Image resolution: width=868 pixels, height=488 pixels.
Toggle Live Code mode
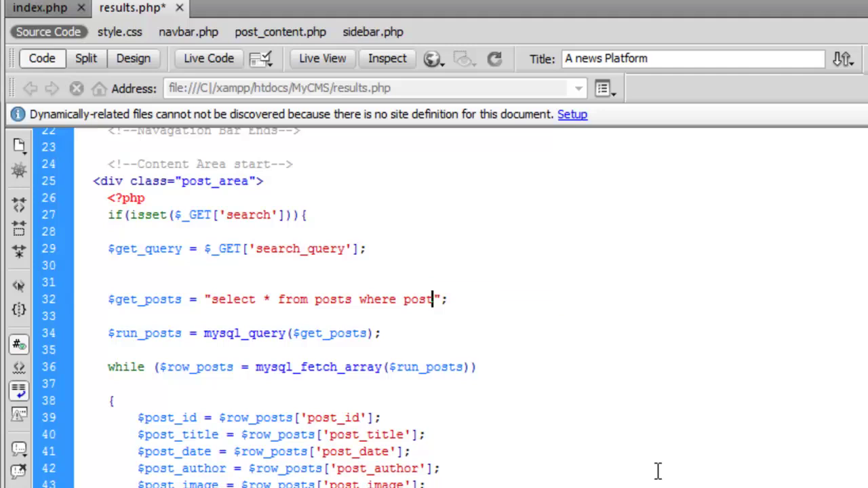[x=209, y=58]
